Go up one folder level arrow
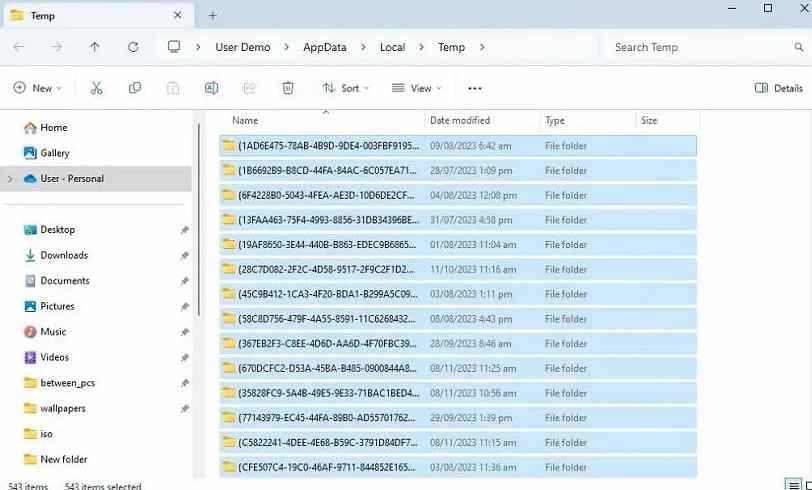 click(x=94, y=47)
